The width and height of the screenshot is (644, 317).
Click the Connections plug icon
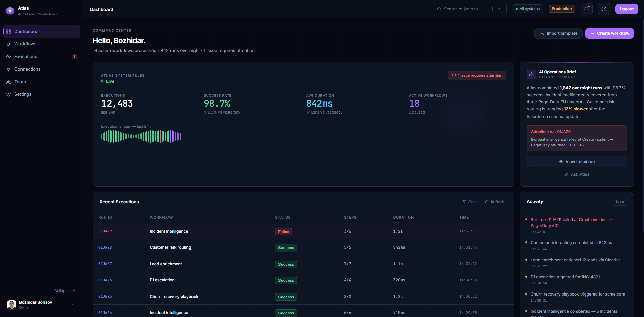pos(9,69)
